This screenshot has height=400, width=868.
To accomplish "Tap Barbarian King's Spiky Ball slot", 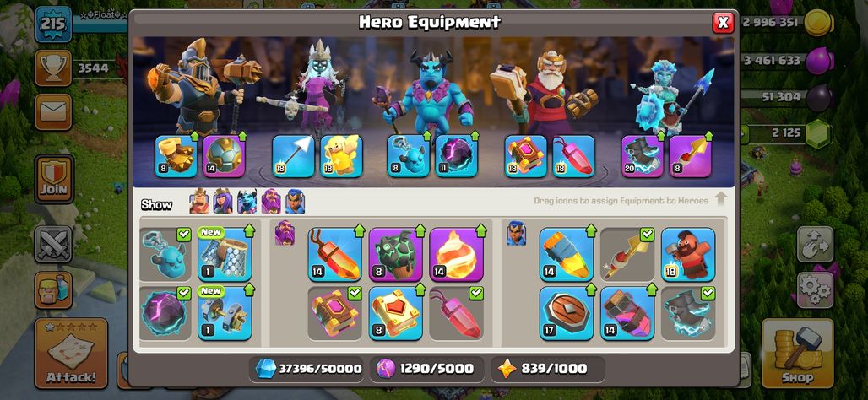I will pos(224,157).
